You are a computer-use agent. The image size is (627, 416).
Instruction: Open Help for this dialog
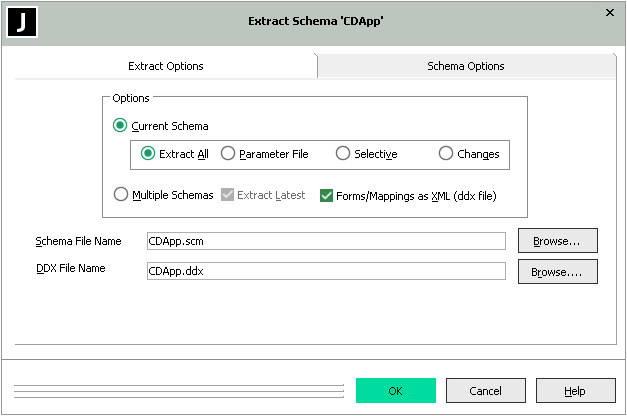[575, 391]
